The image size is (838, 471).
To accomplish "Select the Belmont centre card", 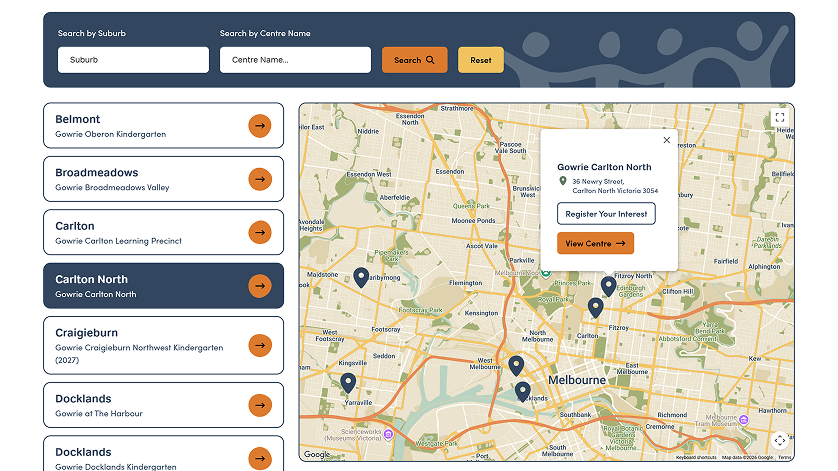I will [164, 126].
